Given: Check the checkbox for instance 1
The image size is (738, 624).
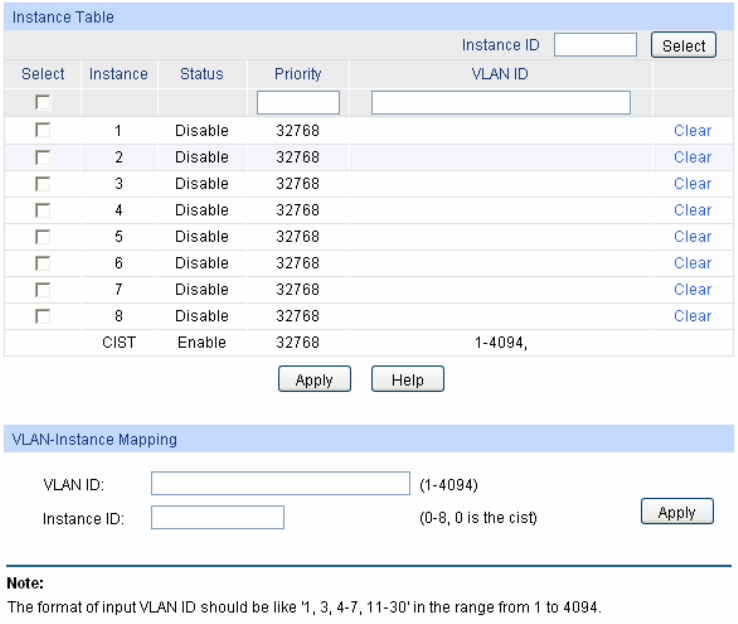Looking at the screenshot, I should (x=43, y=130).
